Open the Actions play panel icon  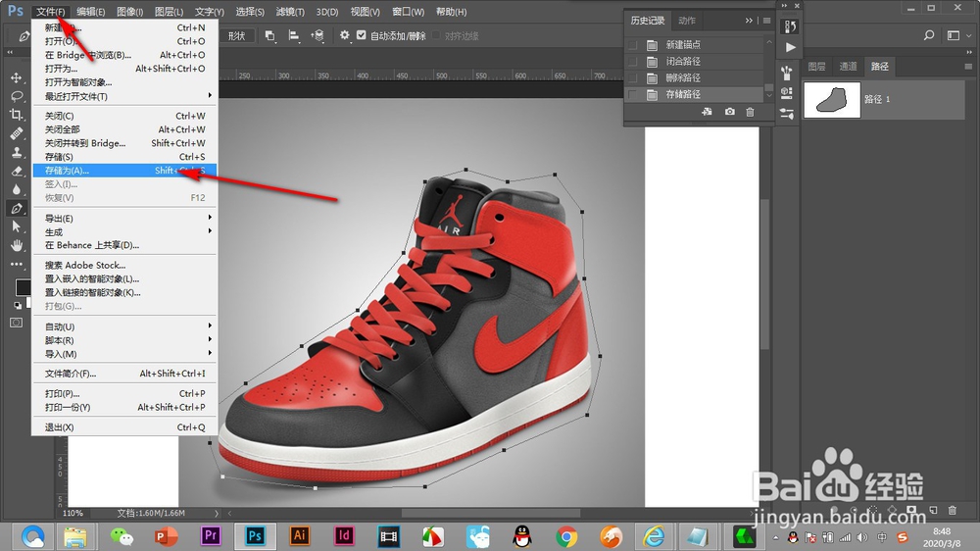click(790, 47)
